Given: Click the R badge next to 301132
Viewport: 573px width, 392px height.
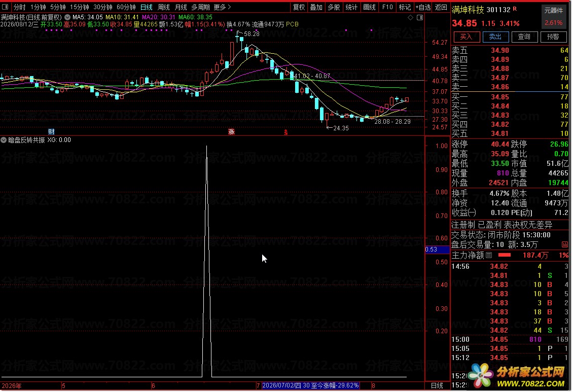Looking at the screenshot, I should [515, 9].
